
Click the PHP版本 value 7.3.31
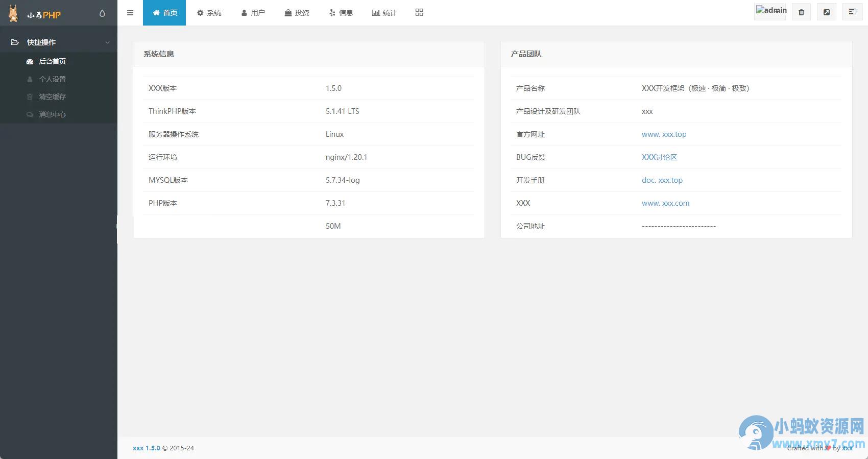(335, 203)
